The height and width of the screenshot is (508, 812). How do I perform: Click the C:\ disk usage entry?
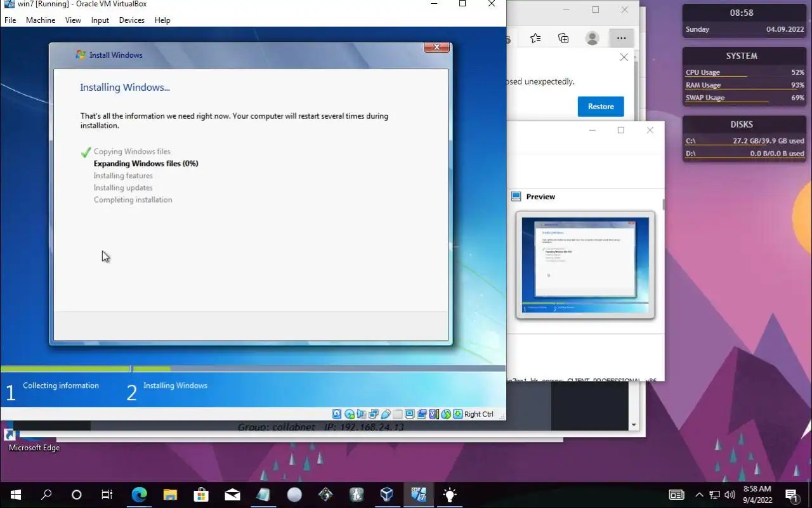[x=745, y=141]
